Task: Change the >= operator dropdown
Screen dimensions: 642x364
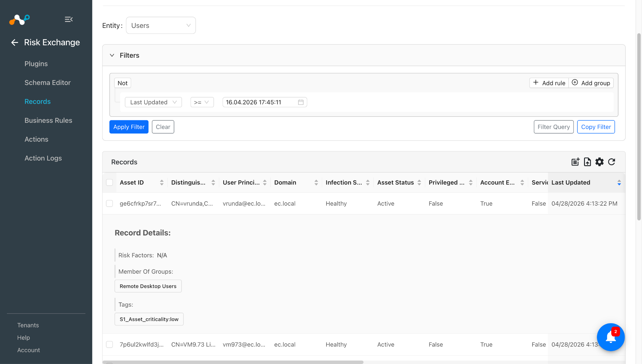Action: [202, 102]
